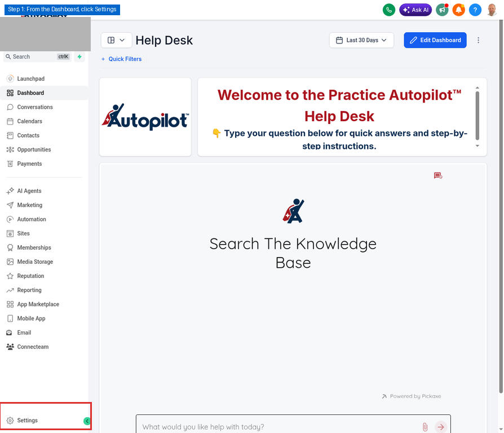This screenshot has height=433, width=504.
Task: Open the Ask AI assistant
Action: coord(415,10)
